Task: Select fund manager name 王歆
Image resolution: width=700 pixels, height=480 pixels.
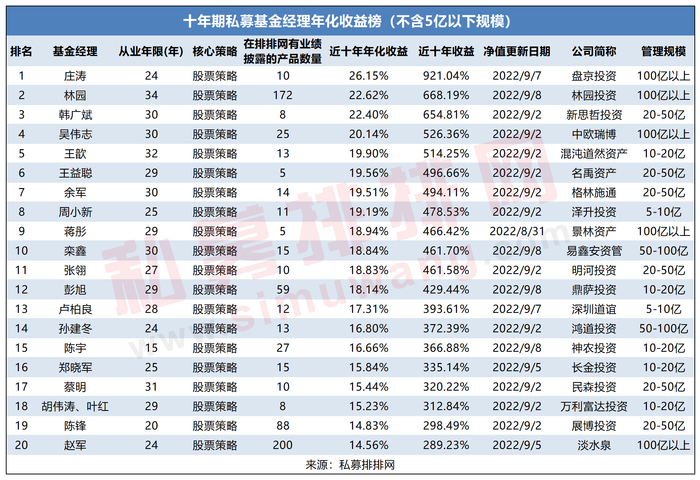Action: pos(75,154)
